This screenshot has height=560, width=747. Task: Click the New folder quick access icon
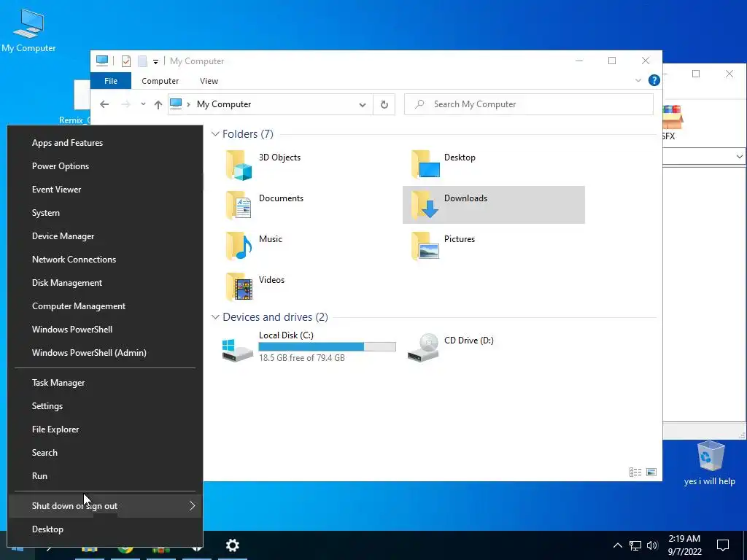pyautogui.click(x=142, y=61)
